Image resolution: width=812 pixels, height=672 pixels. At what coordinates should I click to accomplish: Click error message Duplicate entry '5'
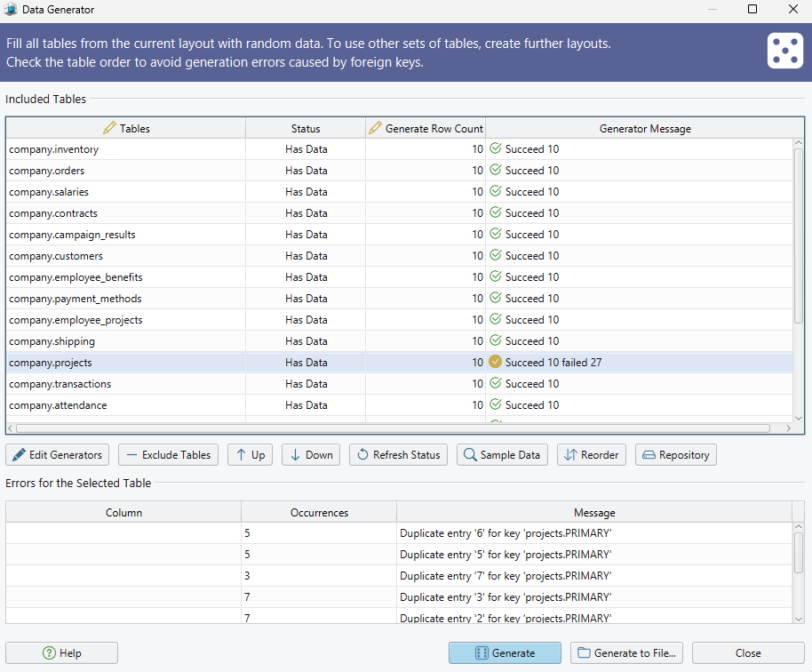[506, 555]
